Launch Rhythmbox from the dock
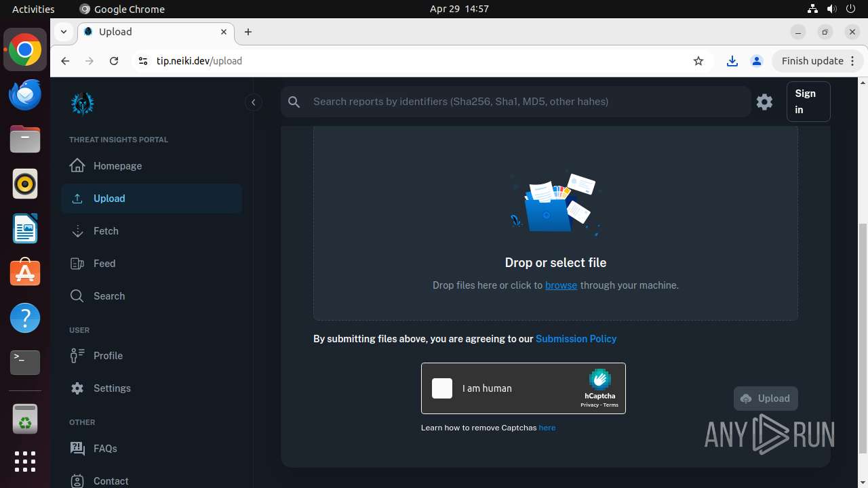The width and height of the screenshot is (868, 488). click(x=25, y=184)
